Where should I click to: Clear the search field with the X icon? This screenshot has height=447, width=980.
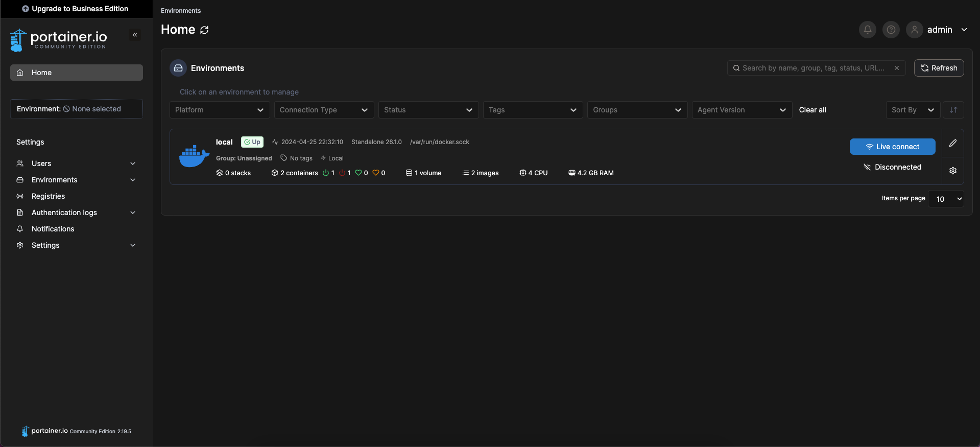pyautogui.click(x=896, y=68)
